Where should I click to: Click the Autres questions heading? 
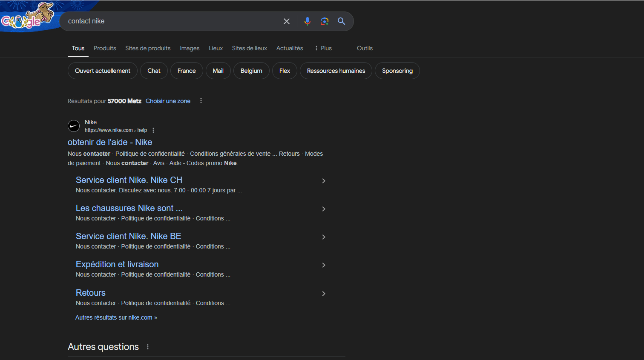click(103, 347)
